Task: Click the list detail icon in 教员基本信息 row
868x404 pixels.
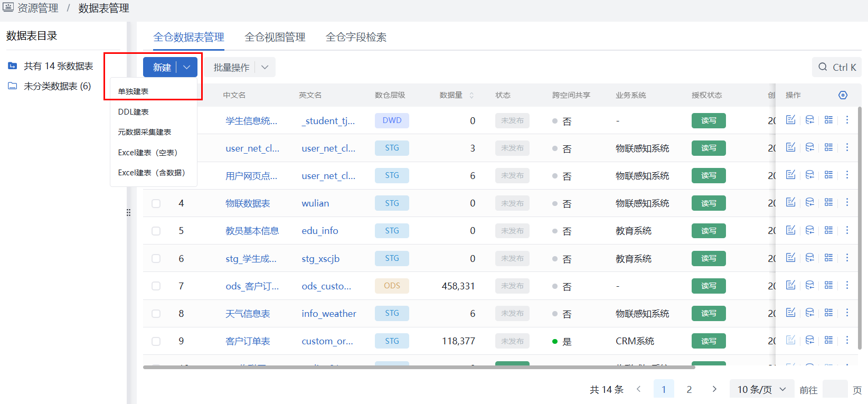Action: click(x=828, y=230)
